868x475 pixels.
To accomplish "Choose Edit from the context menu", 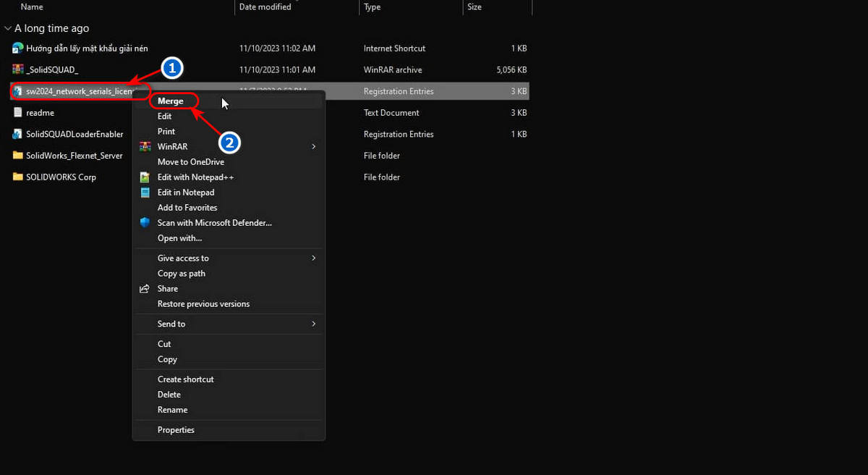I will click(165, 117).
